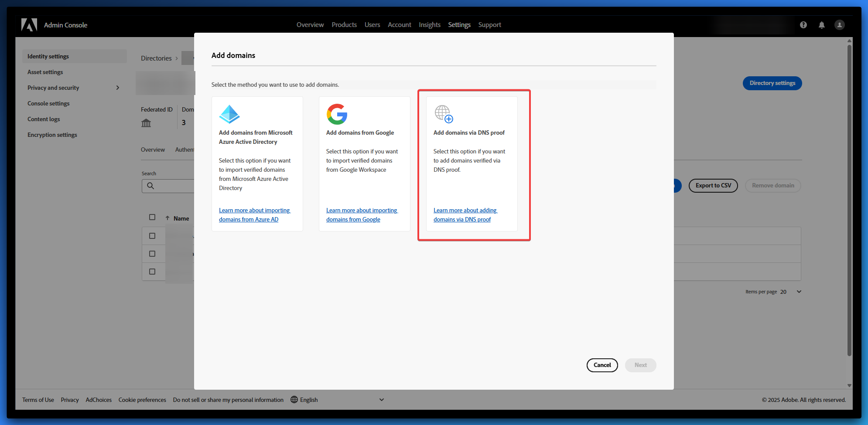
Task: Expand Privacy and security submenu
Action: point(117,88)
